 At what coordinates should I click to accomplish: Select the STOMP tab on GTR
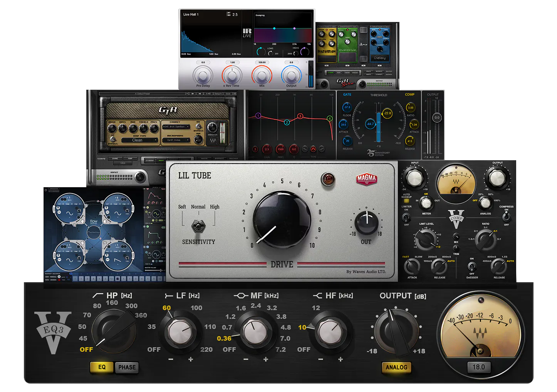pyautogui.click(x=149, y=160)
